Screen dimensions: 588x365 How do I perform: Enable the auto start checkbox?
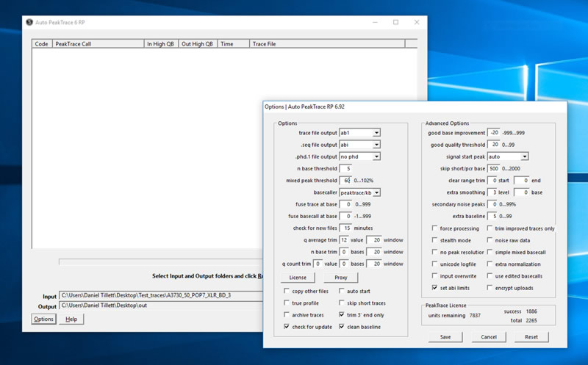pyautogui.click(x=341, y=291)
